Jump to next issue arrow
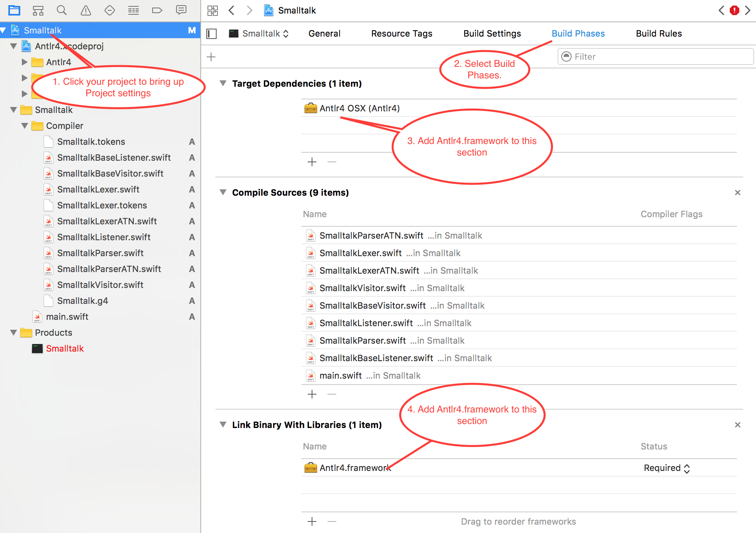 click(748, 10)
